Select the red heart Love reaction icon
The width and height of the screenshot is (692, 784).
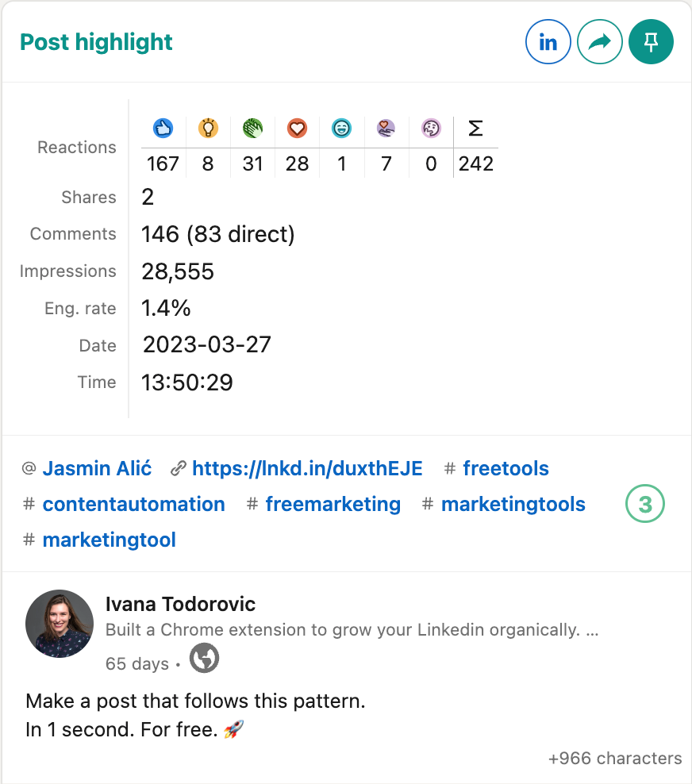click(297, 128)
